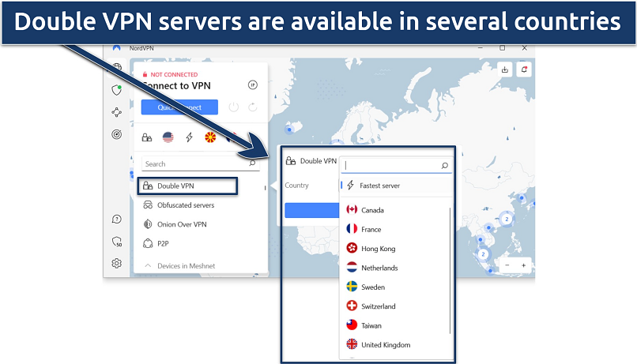The height and width of the screenshot is (364, 637).
Task: Click the map zoom out minus button
Action: pyautogui.click(x=507, y=265)
